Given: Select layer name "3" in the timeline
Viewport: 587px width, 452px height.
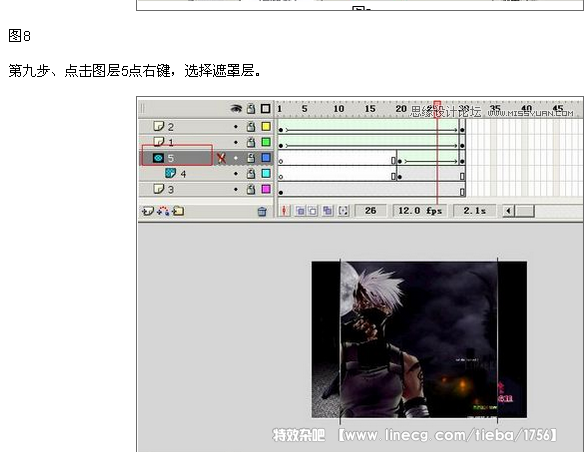Looking at the screenshot, I should 171,190.
